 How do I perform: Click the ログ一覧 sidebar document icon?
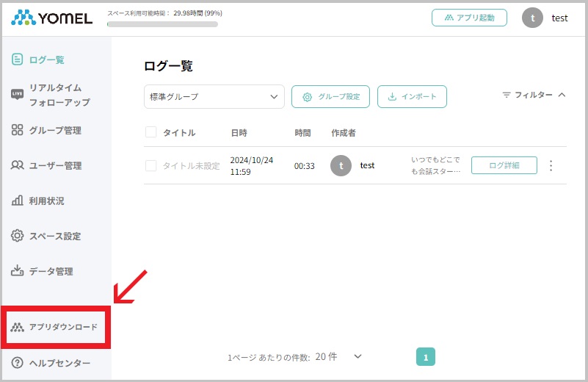[x=17, y=60]
